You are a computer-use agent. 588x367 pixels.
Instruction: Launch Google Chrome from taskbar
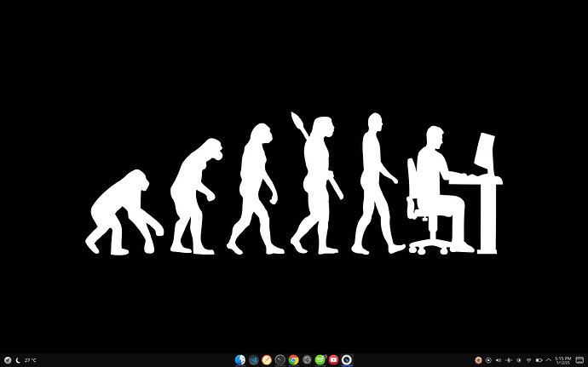tap(294, 360)
